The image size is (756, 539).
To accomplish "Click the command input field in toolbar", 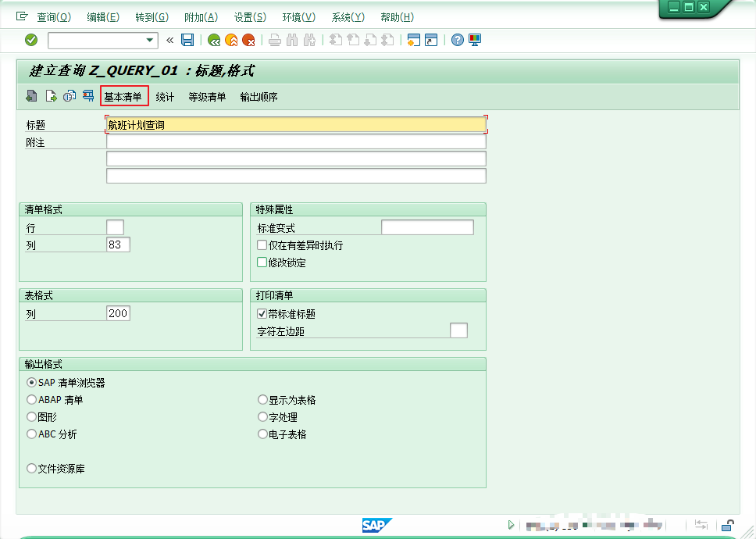I will click(96, 41).
